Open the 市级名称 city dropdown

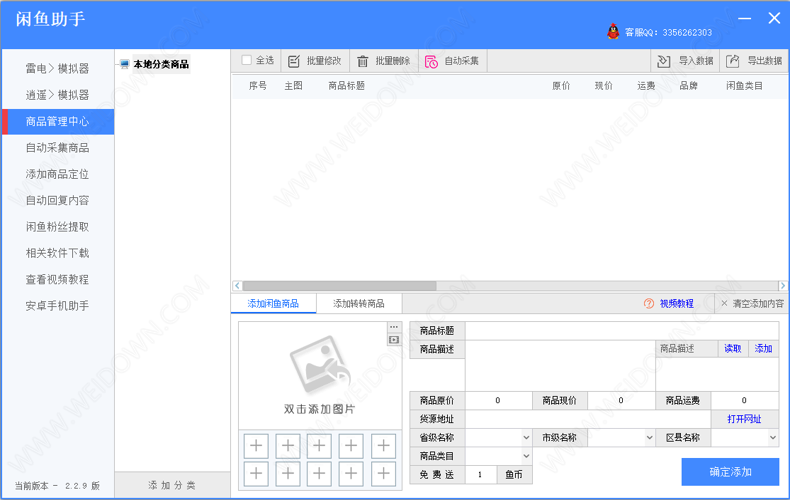click(649, 438)
